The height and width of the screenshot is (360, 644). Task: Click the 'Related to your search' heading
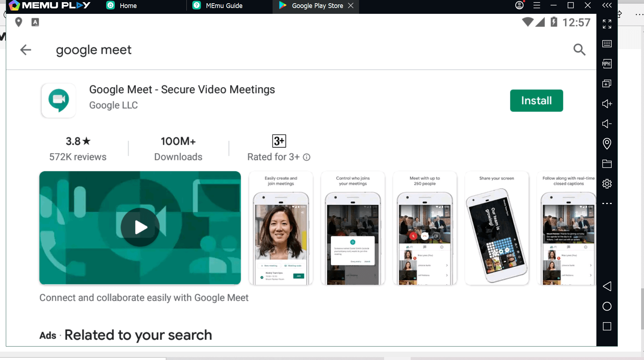click(138, 335)
